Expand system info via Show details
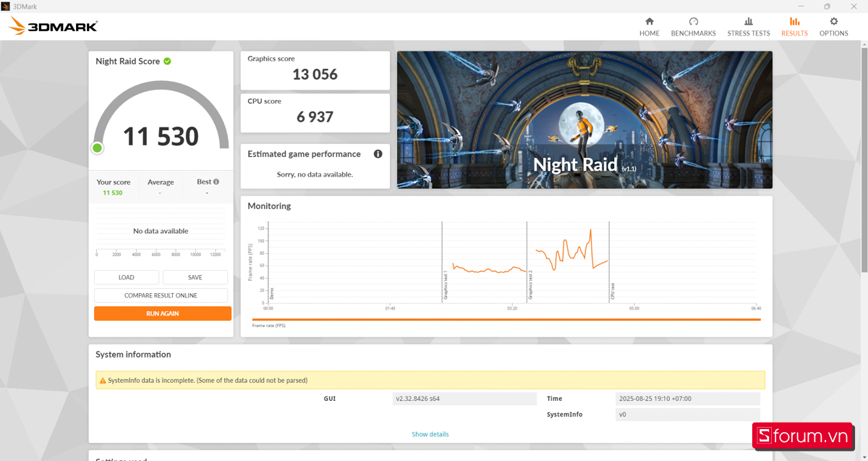868x461 pixels. point(430,434)
